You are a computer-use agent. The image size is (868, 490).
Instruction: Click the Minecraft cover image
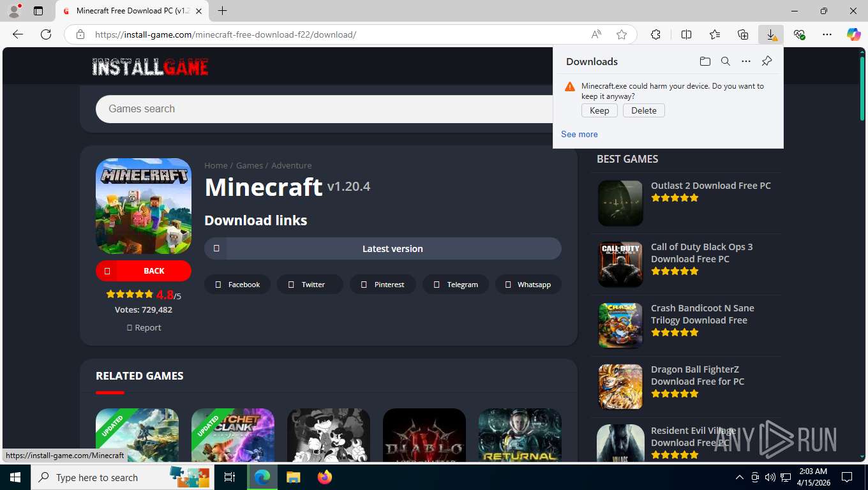point(144,206)
